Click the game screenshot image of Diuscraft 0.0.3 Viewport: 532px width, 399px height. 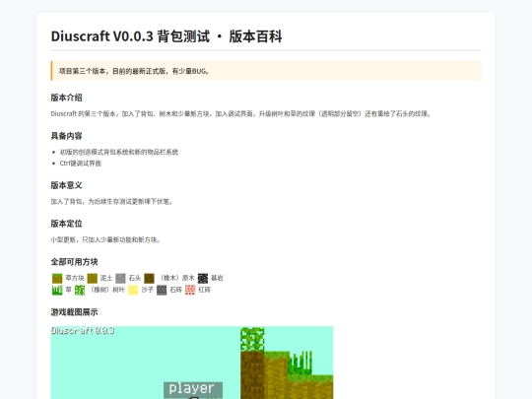192,363
